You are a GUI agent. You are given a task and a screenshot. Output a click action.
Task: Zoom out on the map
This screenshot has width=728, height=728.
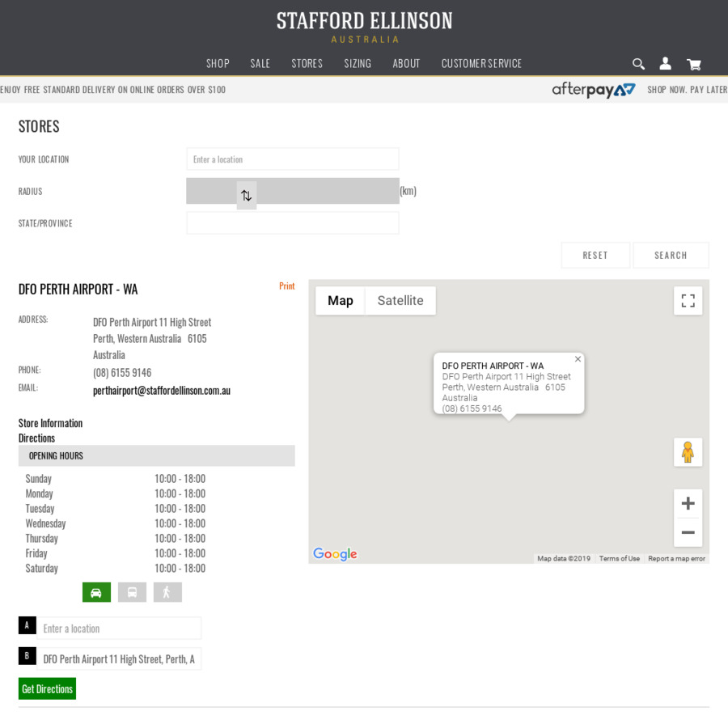(688, 532)
